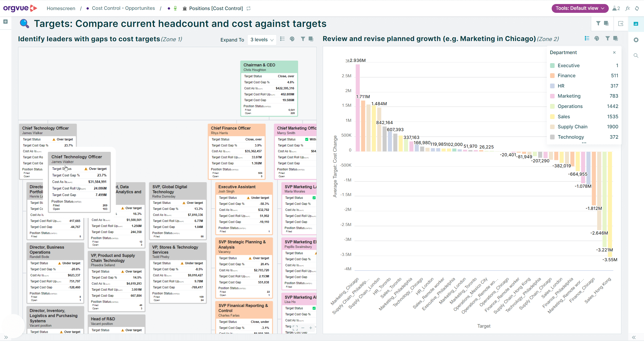
Task: Open the Expand To levels dropdown
Action: click(262, 40)
